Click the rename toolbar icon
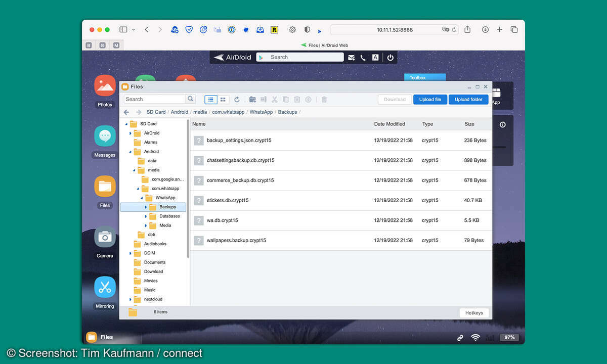This screenshot has width=607, height=364. pos(264,100)
